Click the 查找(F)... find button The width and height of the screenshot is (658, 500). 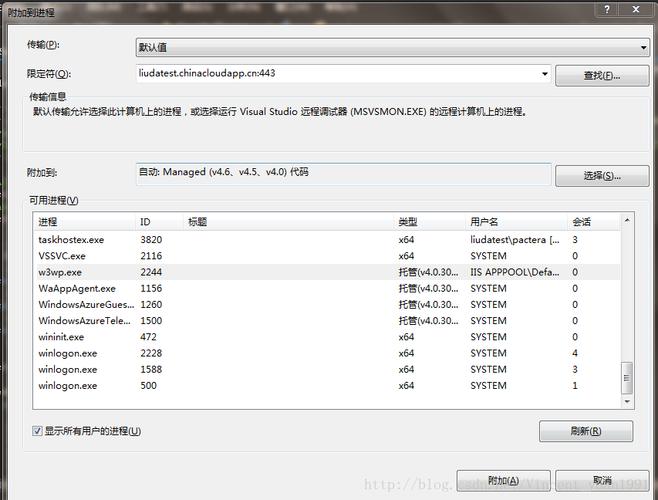click(602, 76)
